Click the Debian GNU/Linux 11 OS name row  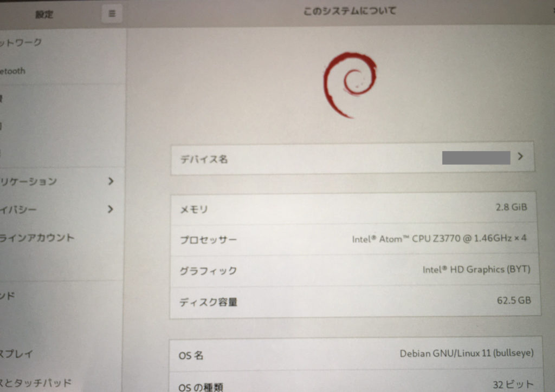click(x=352, y=355)
